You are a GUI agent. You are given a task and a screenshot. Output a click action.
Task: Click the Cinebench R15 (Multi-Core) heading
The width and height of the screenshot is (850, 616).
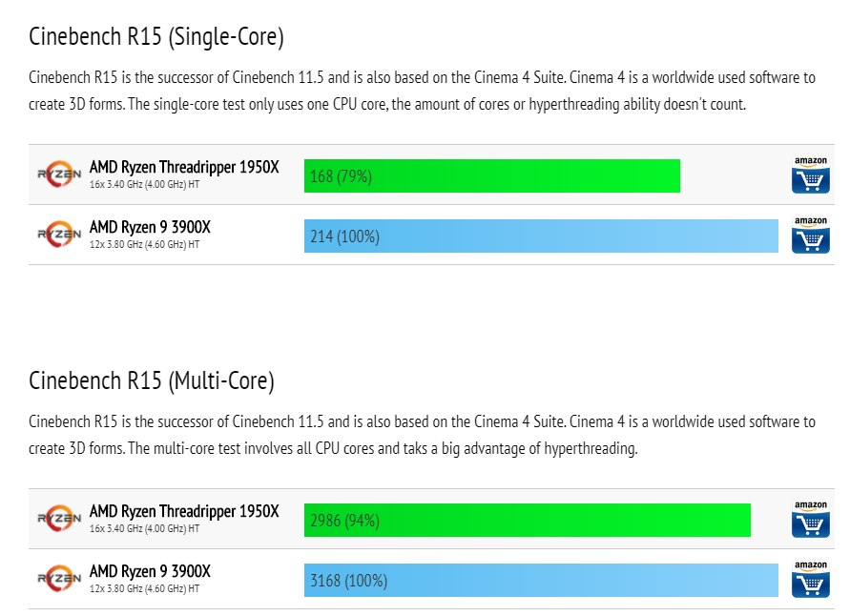152,381
